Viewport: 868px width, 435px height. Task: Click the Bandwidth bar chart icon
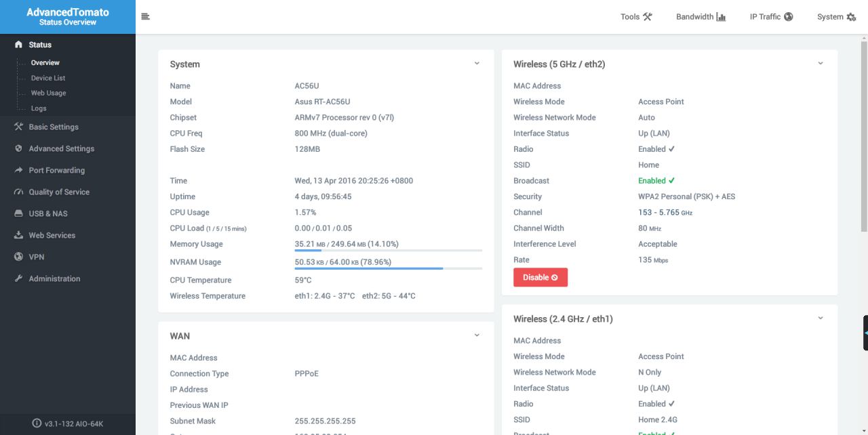[721, 17]
